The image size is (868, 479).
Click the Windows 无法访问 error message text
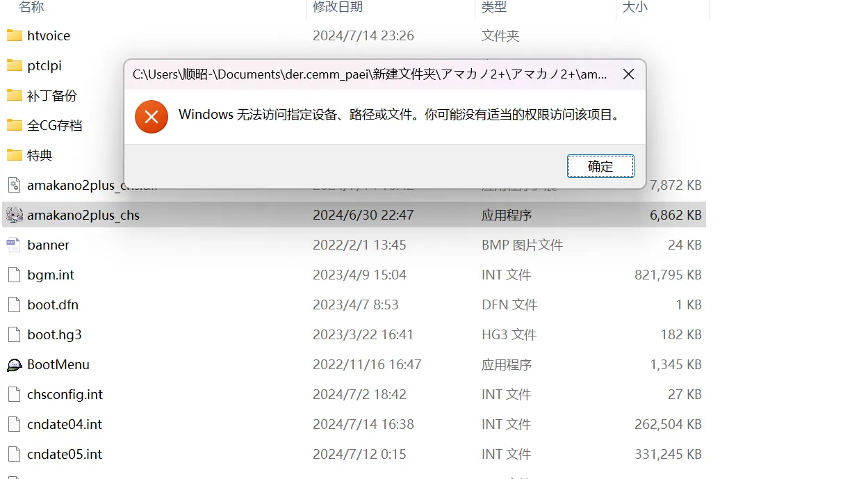[x=399, y=115]
